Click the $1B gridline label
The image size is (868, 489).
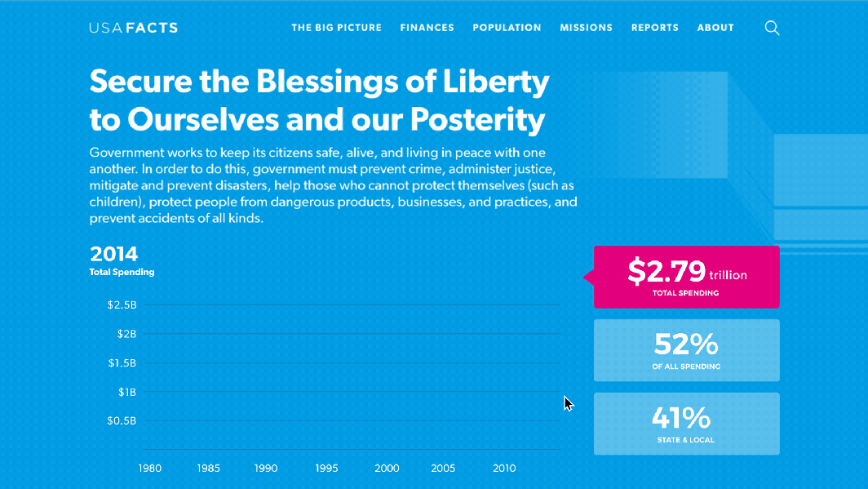[126, 392]
